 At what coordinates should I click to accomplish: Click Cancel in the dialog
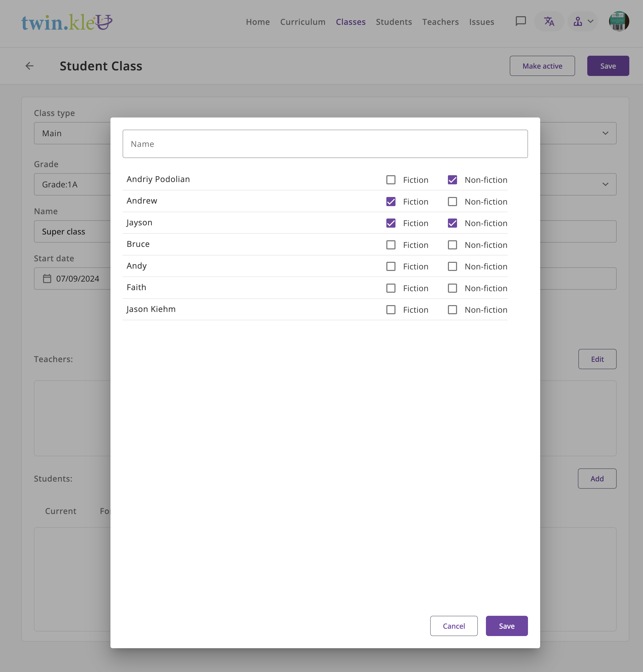coord(453,626)
